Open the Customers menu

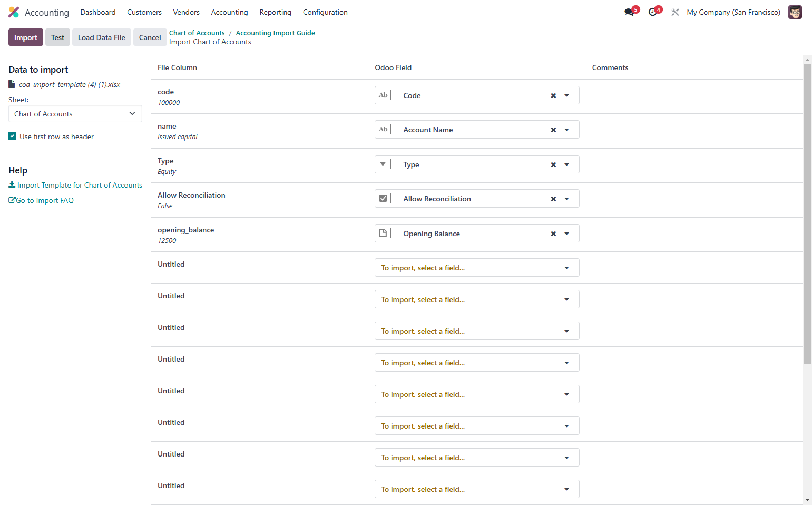pyautogui.click(x=144, y=12)
